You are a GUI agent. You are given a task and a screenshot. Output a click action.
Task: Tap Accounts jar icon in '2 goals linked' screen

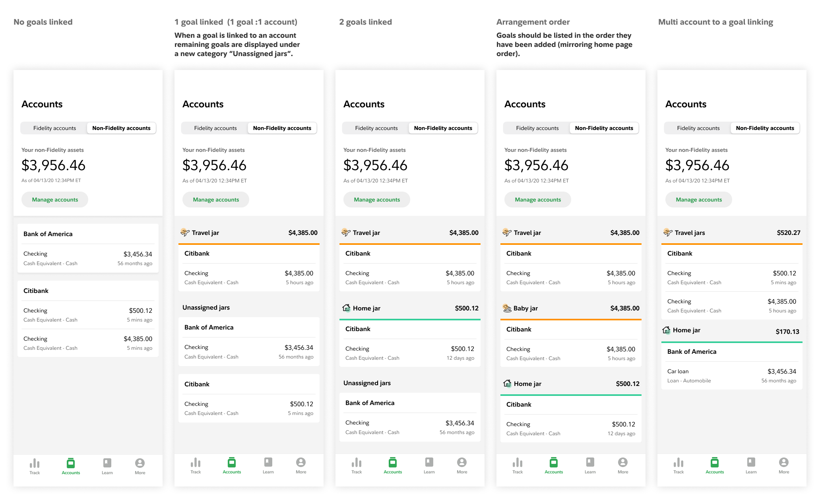tap(392, 462)
